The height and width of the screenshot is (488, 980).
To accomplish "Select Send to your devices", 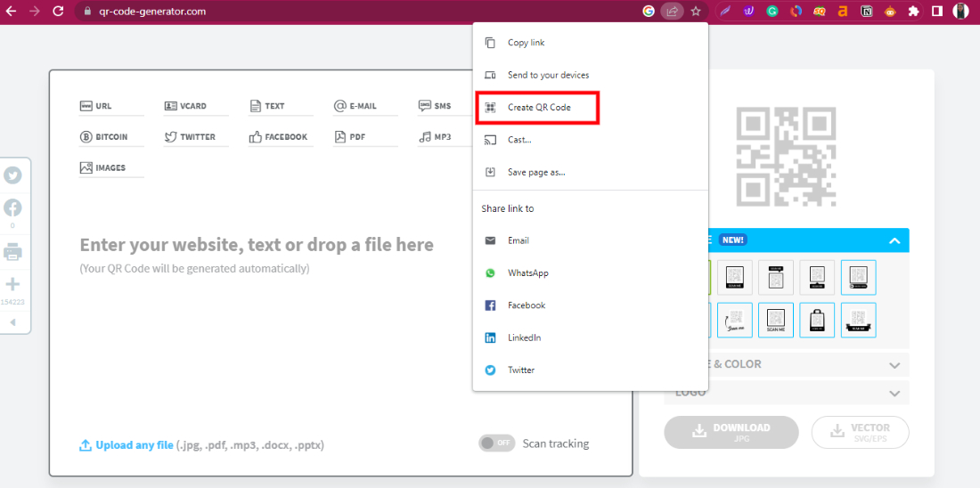I will tap(590, 75).
